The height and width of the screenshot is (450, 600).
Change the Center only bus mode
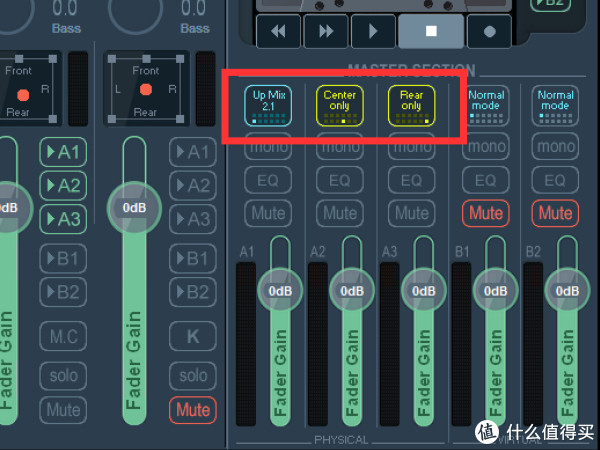tap(340, 106)
